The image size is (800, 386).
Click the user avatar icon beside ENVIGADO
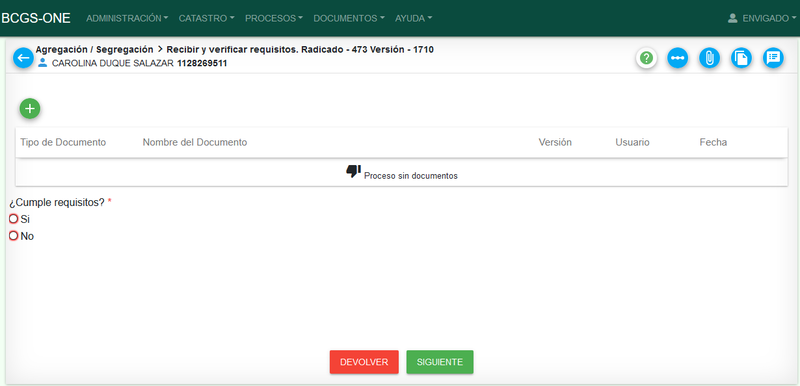[733, 18]
